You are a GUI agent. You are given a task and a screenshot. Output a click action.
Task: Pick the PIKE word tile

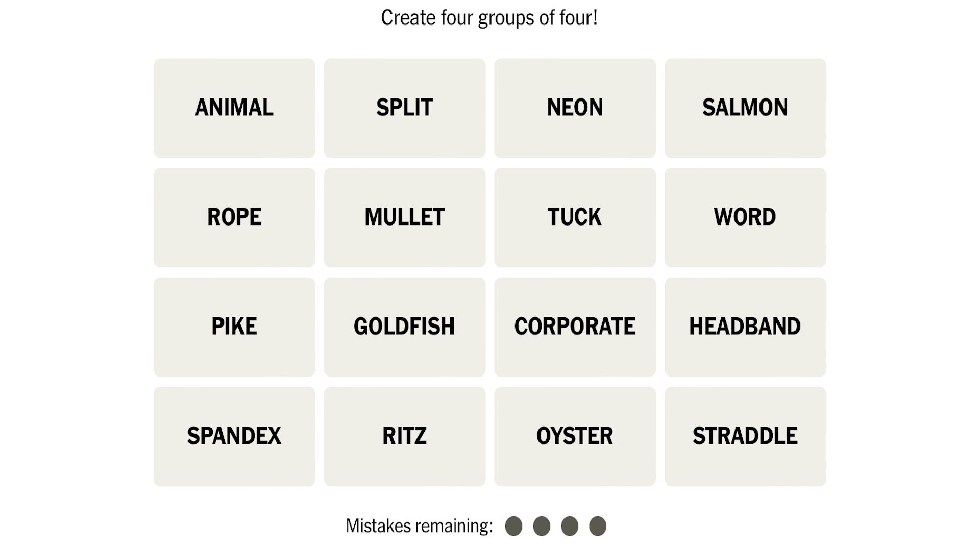pos(234,327)
